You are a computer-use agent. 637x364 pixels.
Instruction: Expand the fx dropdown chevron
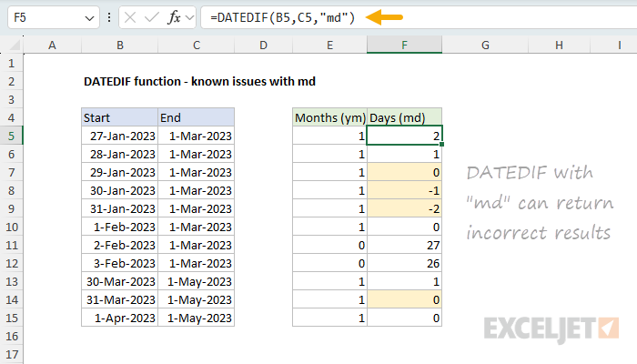coord(189,18)
